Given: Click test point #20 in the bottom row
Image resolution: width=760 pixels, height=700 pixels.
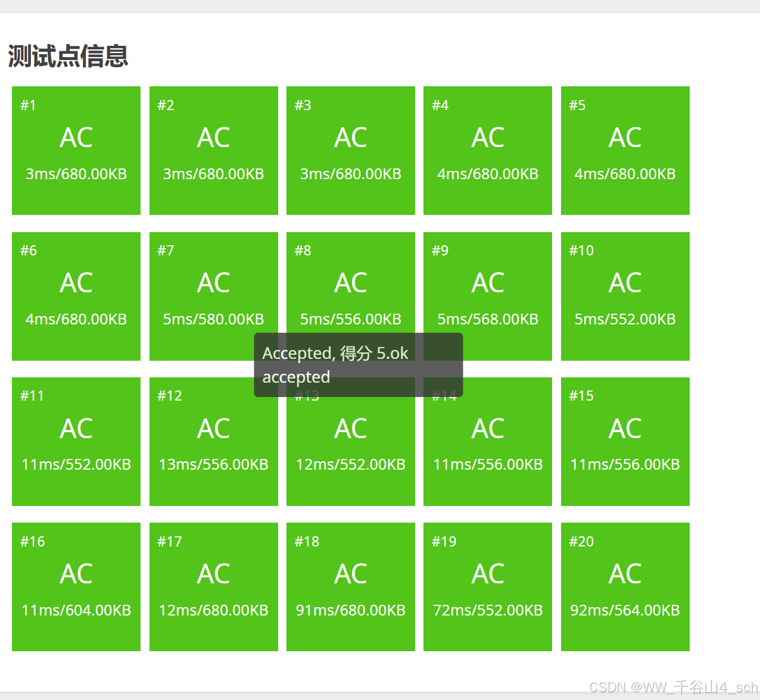Looking at the screenshot, I should coord(624,586).
